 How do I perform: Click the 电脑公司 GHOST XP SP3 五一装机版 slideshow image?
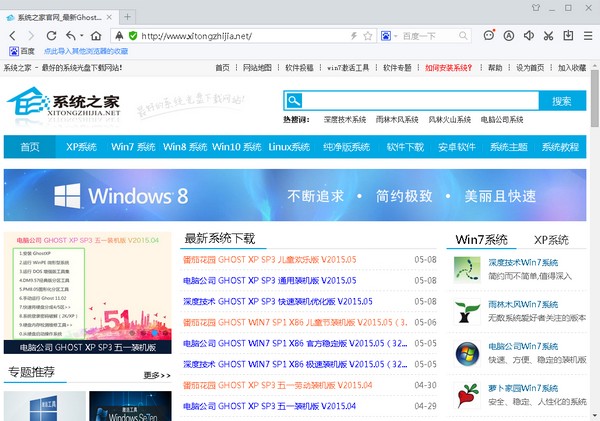[x=88, y=293]
